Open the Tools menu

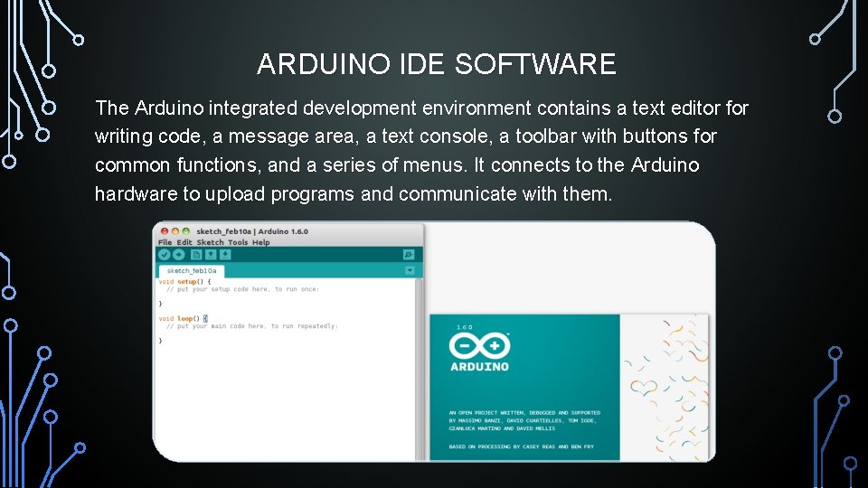pos(238,242)
